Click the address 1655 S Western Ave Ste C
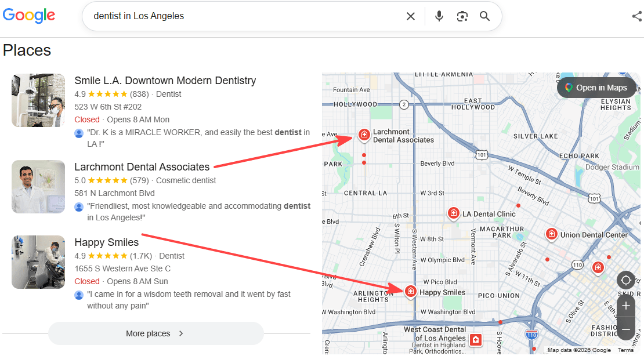 click(122, 268)
